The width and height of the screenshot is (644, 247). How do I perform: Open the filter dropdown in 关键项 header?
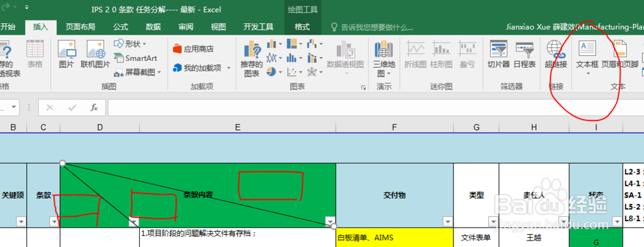[x=21, y=221]
